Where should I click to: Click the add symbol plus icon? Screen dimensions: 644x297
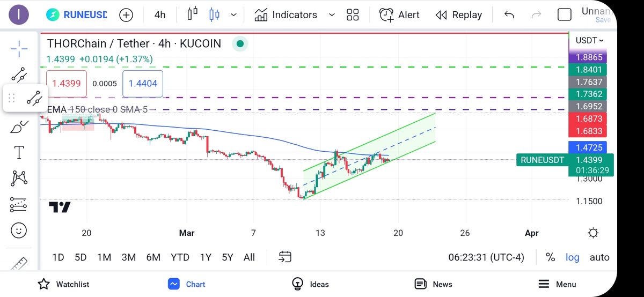(126, 15)
